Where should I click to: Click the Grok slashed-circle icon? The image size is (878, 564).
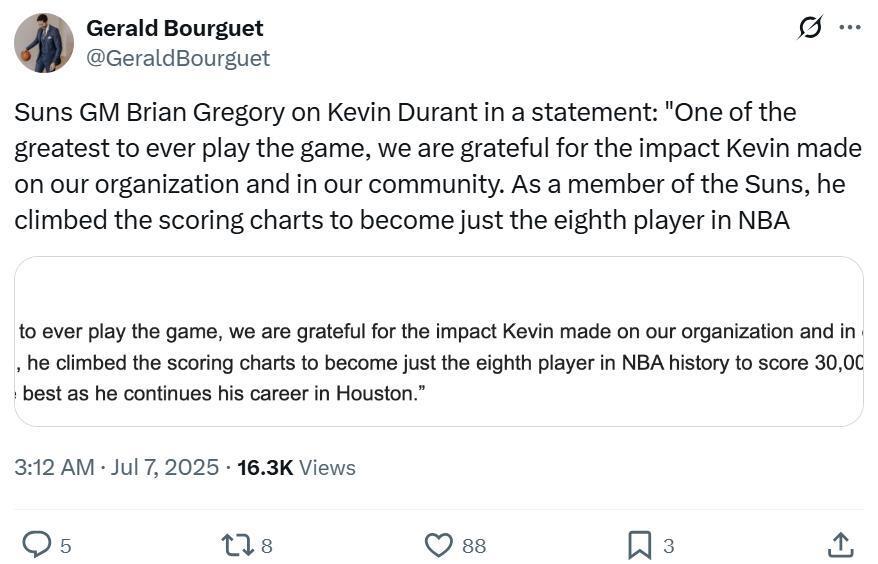tap(810, 27)
